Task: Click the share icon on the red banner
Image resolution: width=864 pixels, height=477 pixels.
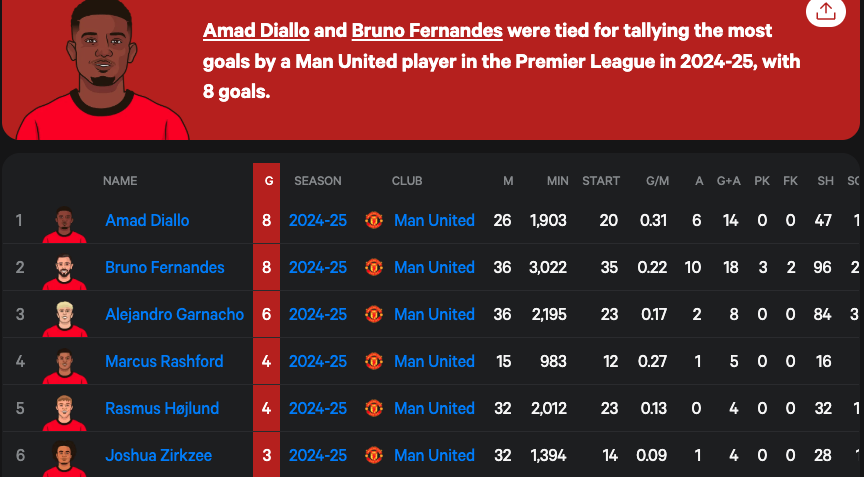Action: coord(825,11)
